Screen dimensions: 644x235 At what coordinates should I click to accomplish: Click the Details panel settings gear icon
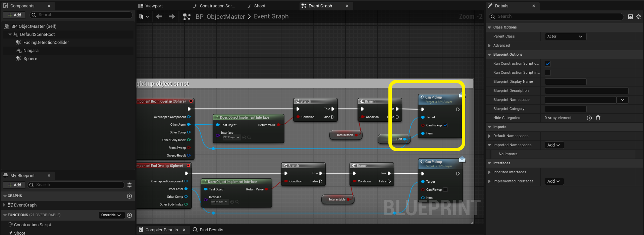click(639, 17)
